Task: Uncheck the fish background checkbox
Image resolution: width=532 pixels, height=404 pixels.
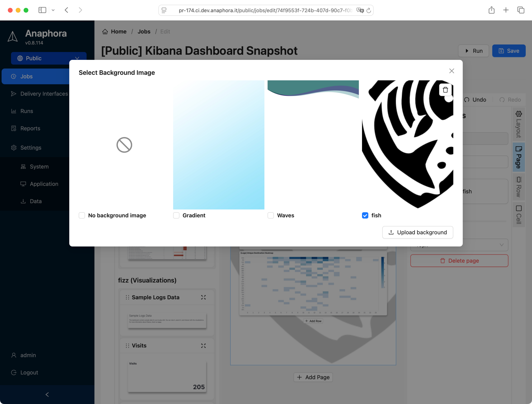Action: tap(365, 215)
